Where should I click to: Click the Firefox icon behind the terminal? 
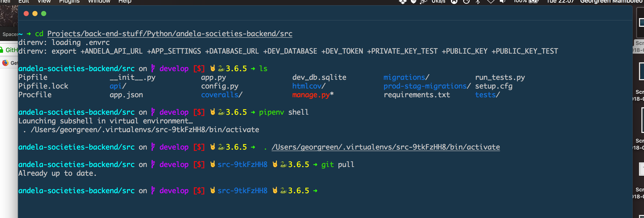pos(5,63)
